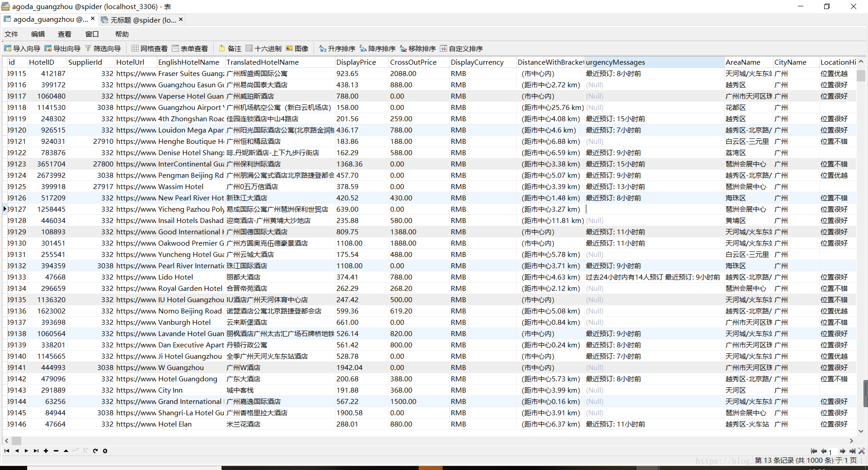This screenshot has height=470, width=868.
Task: Remove sorting with 移除排序
Action: (x=418, y=48)
